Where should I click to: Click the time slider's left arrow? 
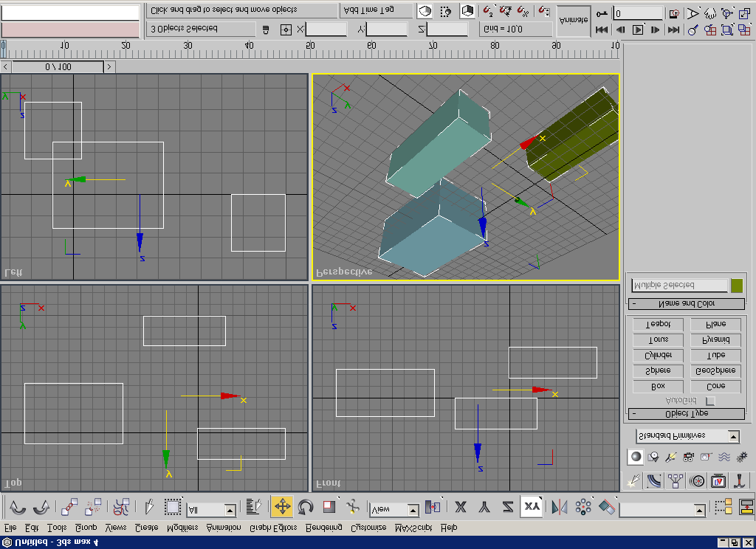5,67
